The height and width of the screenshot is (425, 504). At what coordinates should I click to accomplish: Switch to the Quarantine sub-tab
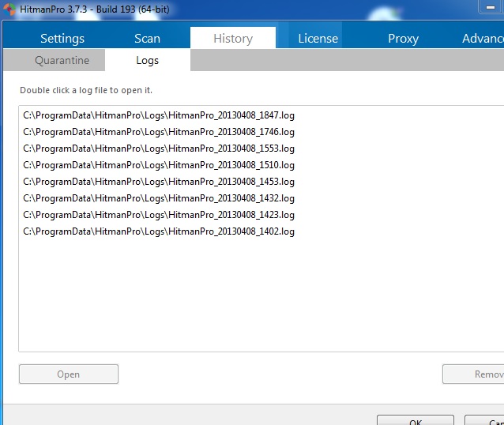(x=62, y=60)
